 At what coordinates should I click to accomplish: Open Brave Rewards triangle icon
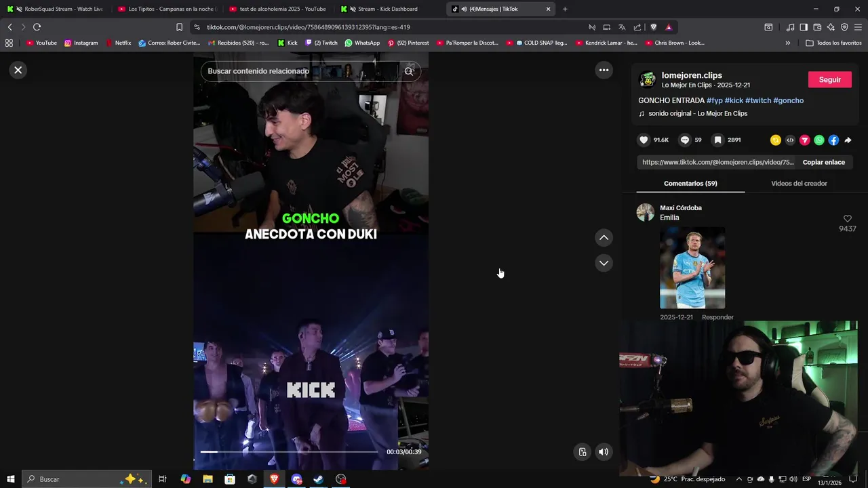point(669,27)
